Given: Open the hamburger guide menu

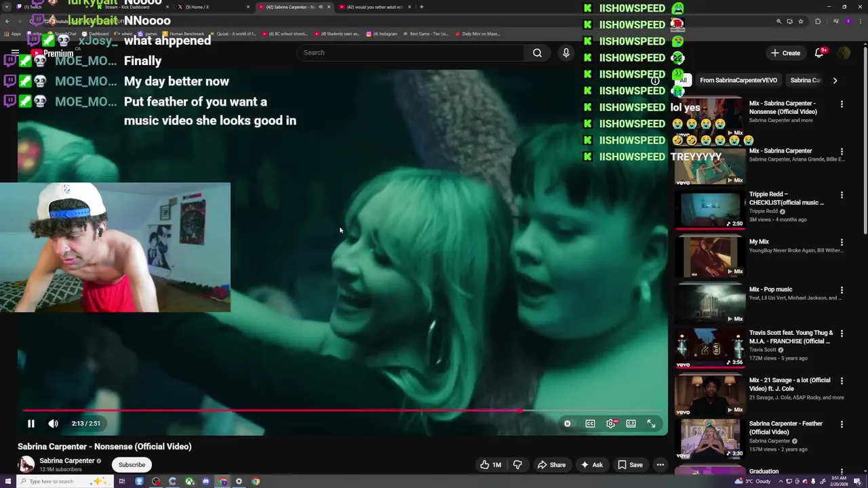Looking at the screenshot, I should pyautogui.click(x=15, y=52).
